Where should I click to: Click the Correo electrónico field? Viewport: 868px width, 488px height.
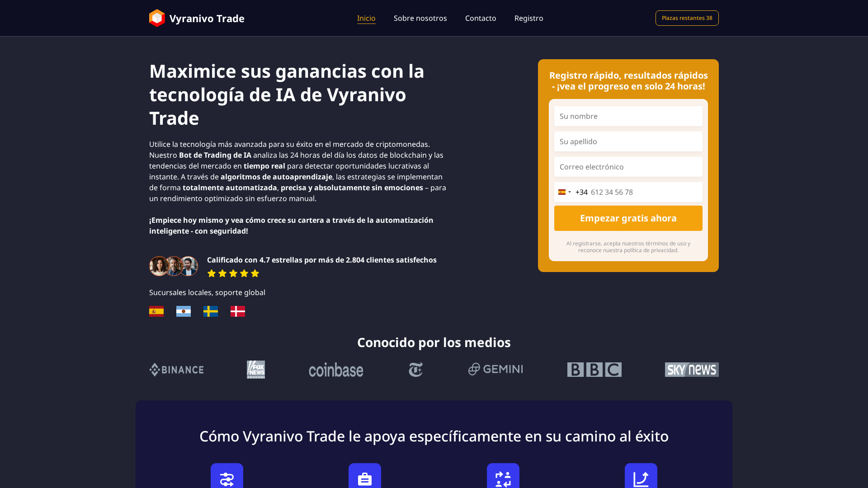pyautogui.click(x=628, y=167)
